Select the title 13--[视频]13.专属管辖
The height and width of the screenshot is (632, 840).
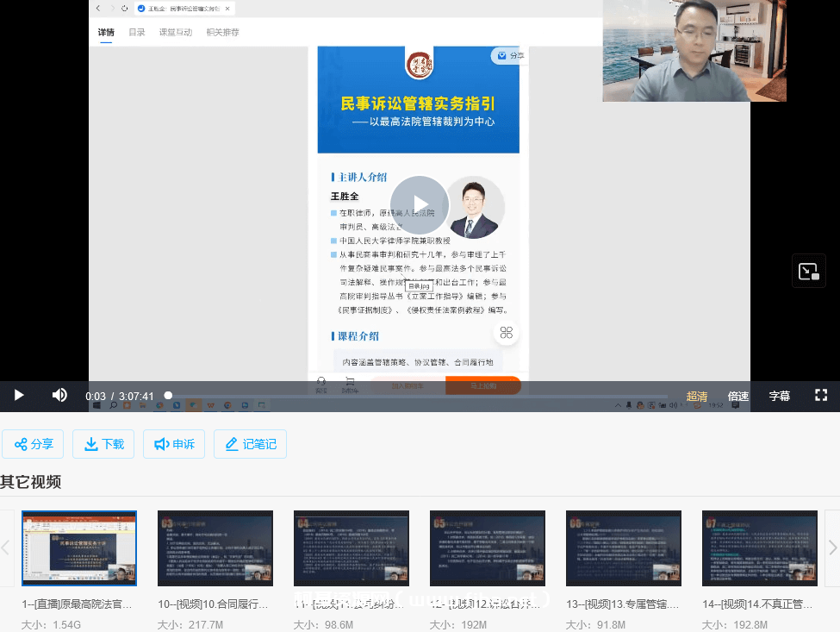(x=623, y=604)
